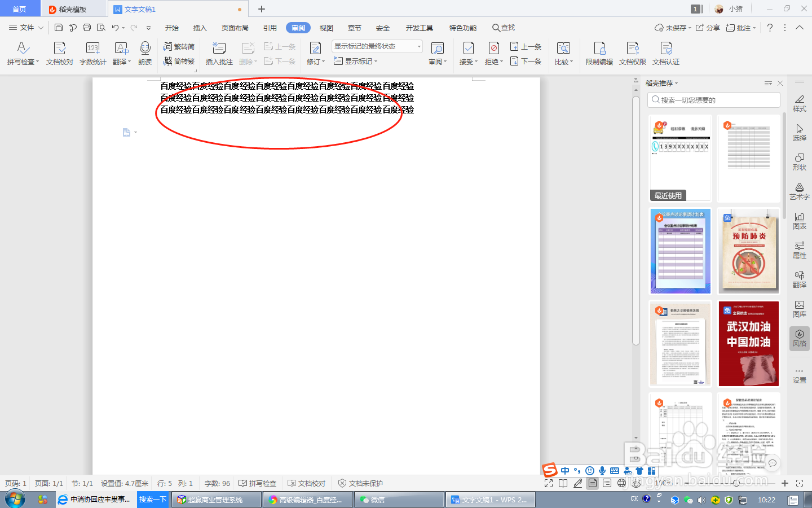This screenshot has width=812, height=508.
Task: Toggle eye protection mode
Action: (637, 483)
